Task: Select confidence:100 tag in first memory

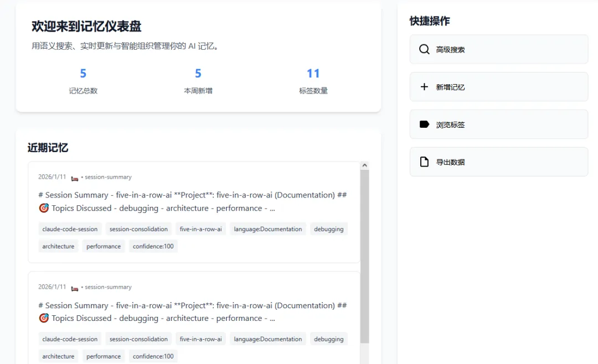Action: [153, 246]
